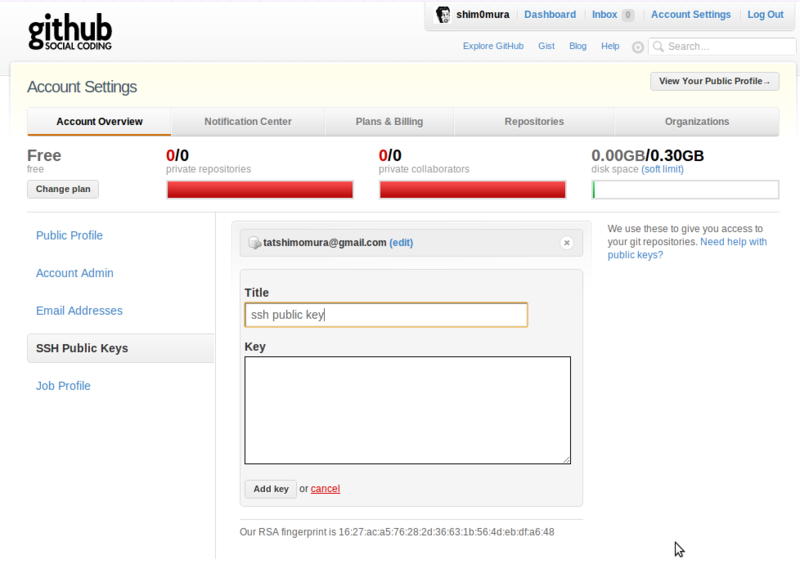
Task: Click the 0.00GB/0.30GB disk space value
Action: click(x=647, y=155)
